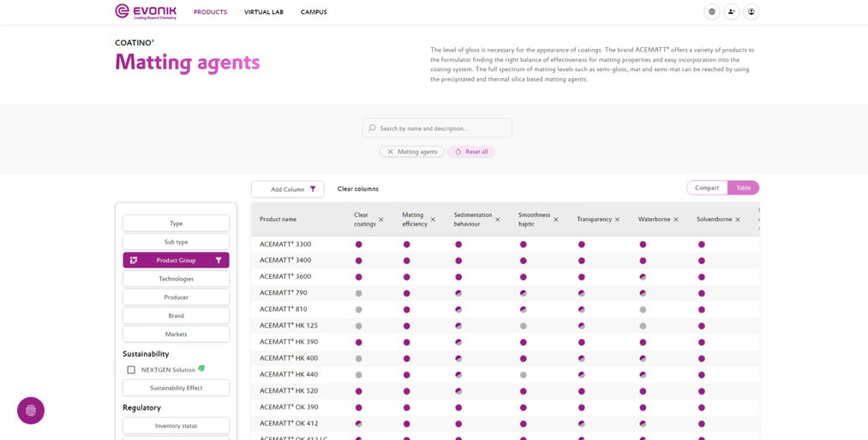Remove the Solventborne column
Viewport: 868px width, 440px height.
[x=738, y=220]
